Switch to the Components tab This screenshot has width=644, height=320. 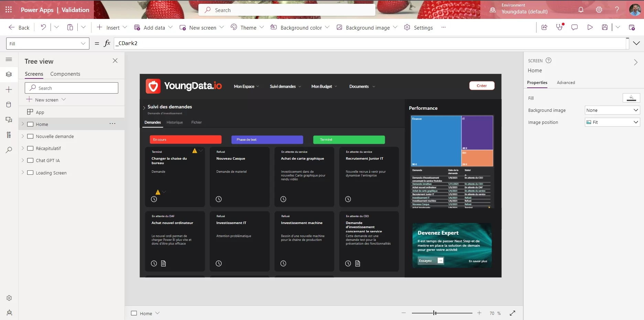coord(65,74)
